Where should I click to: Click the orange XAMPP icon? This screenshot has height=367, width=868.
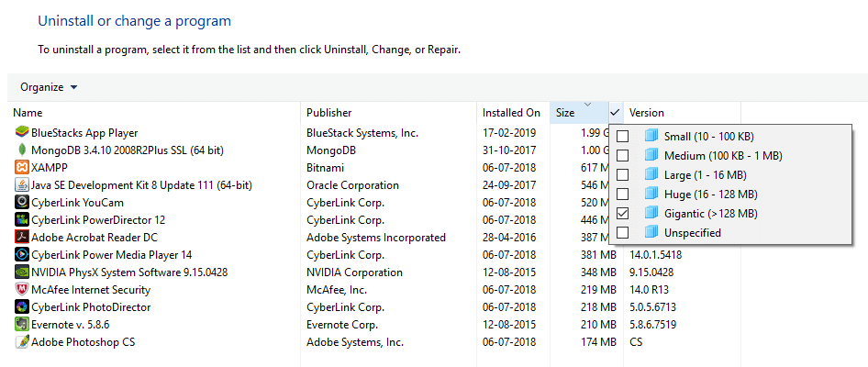(22, 168)
